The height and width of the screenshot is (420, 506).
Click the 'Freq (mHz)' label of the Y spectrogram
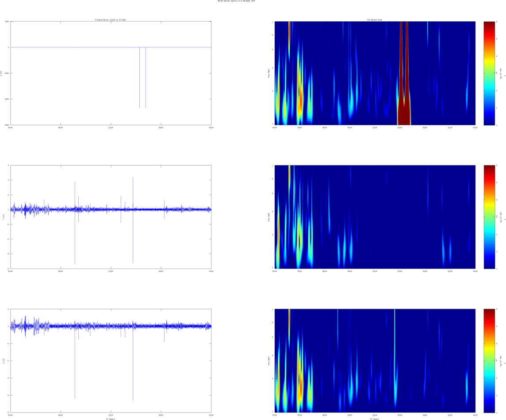[268, 217]
